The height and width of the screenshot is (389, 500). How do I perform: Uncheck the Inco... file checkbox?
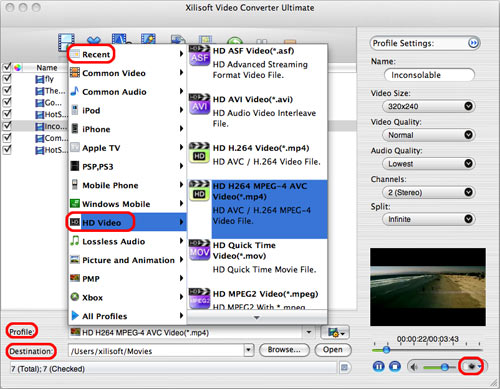pyautogui.click(x=7, y=126)
